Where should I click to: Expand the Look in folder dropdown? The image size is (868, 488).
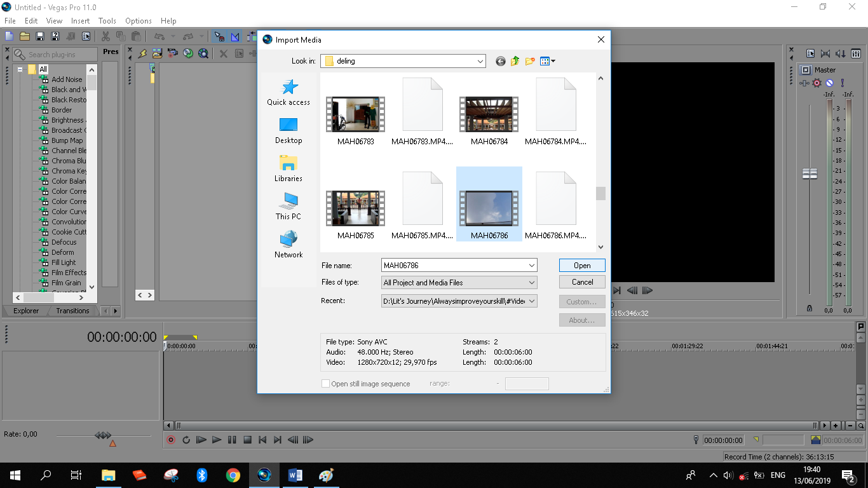(x=480, y=61)
